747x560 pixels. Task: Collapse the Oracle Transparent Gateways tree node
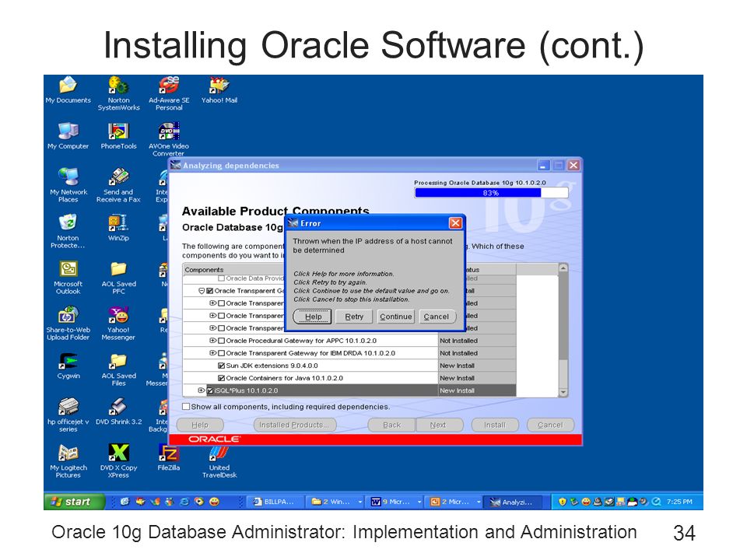click(x=202, y=291)
